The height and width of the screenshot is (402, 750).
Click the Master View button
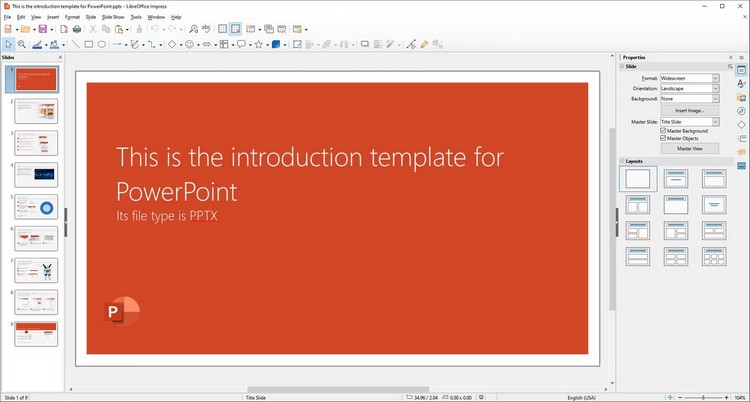click(689, 148)
